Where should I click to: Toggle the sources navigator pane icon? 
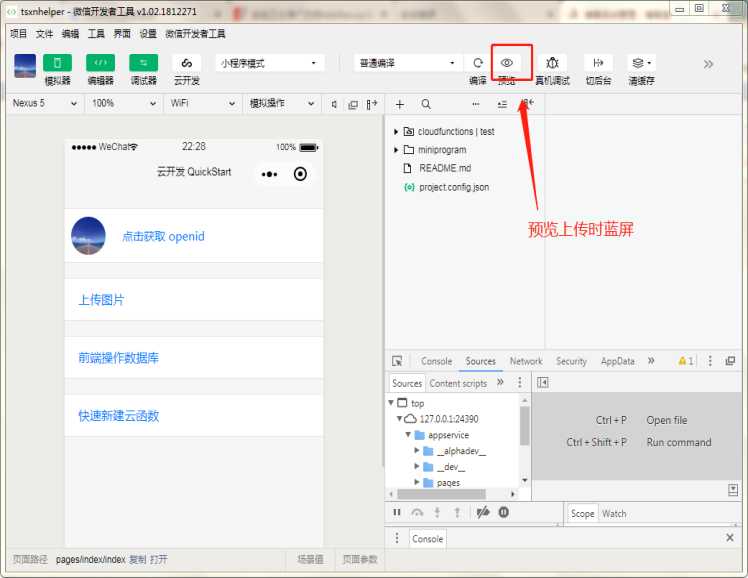click(x=543, y=382)
